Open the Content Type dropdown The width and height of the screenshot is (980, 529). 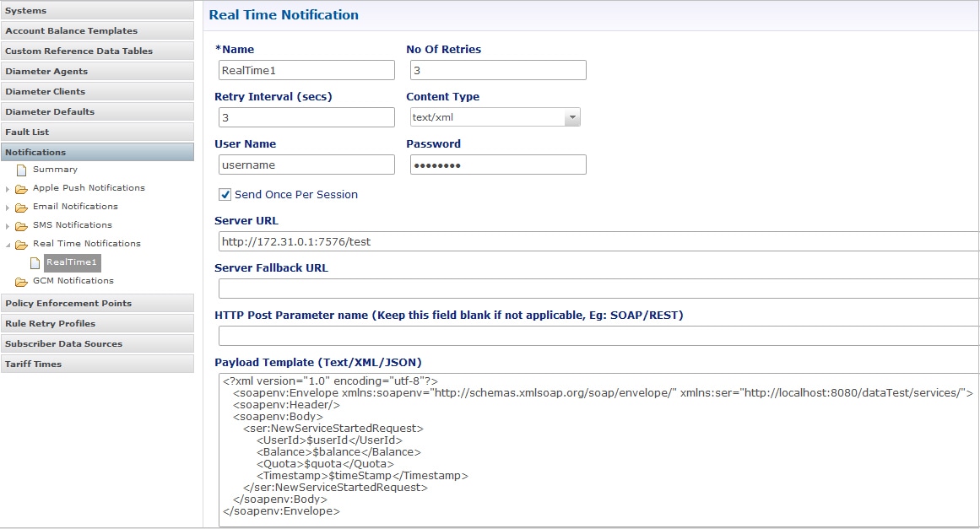(x=572, y=117)
